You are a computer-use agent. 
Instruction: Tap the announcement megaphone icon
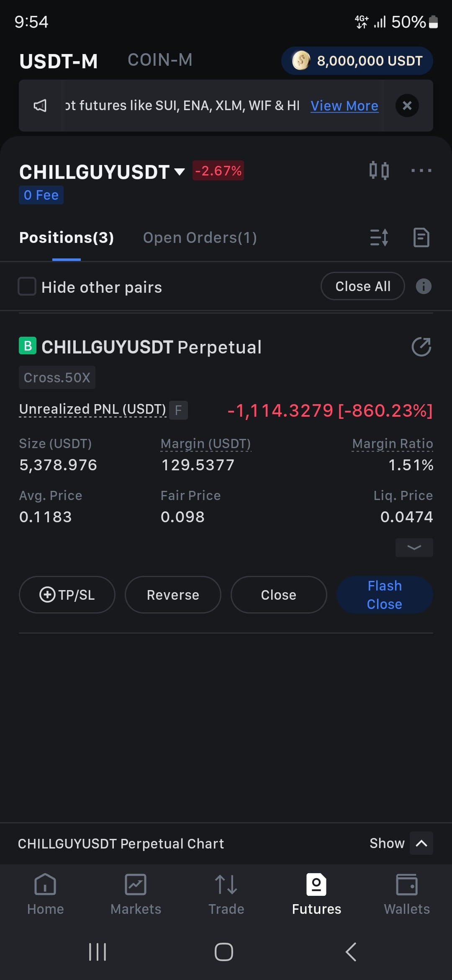(40, 106)
